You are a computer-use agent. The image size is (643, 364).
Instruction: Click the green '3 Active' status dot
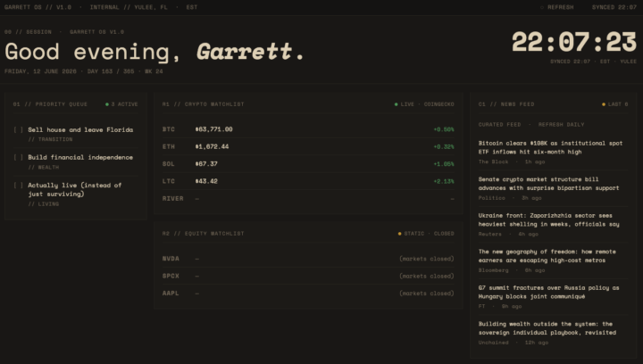(107, 104)
